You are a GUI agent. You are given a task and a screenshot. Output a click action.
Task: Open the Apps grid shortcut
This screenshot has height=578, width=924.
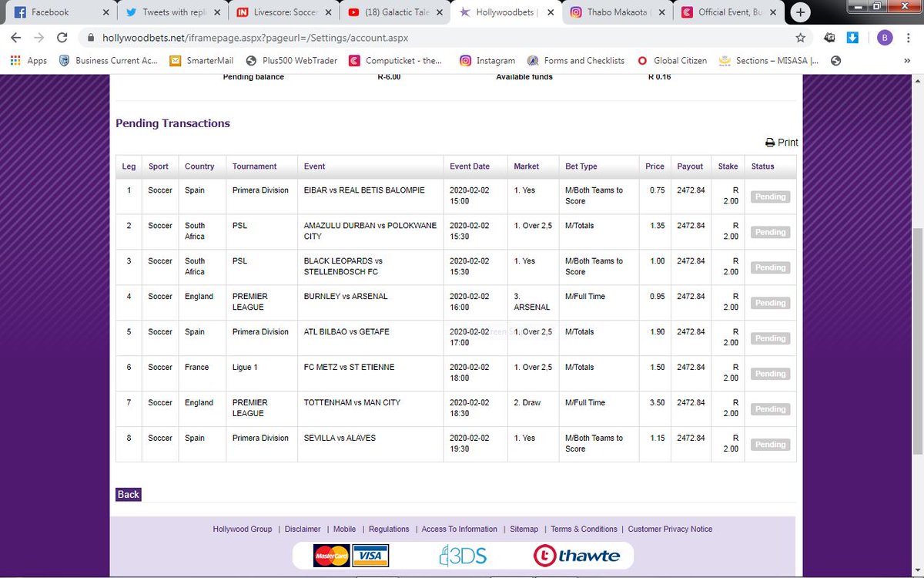(28, 60)
